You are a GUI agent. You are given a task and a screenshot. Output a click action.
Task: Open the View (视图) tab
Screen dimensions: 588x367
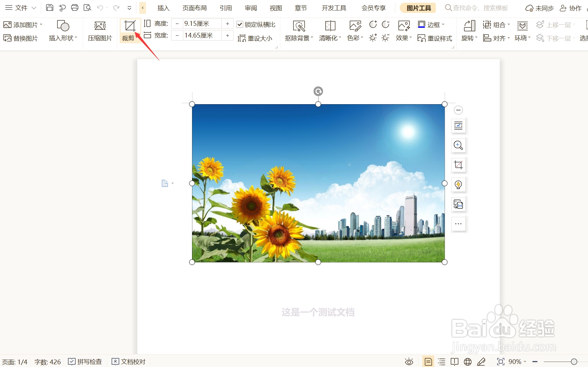(276, 8)
